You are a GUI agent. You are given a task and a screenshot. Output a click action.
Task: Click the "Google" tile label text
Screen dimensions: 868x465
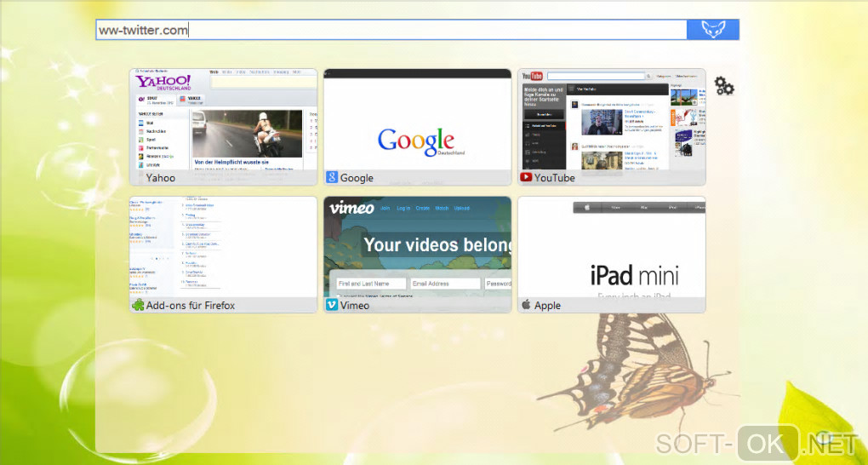point(357,178)
